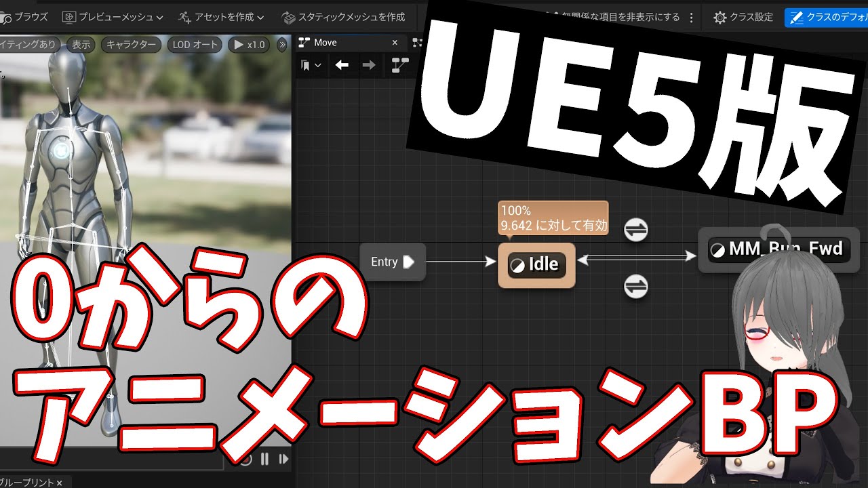Pause the preview animation
The width and height of the screenshot is (868, 488).
264,459
